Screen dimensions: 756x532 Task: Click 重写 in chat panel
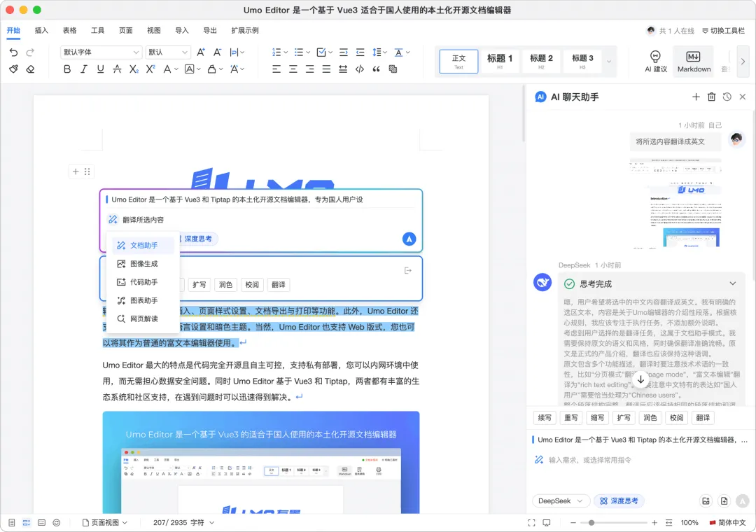[x=571, y=418]
